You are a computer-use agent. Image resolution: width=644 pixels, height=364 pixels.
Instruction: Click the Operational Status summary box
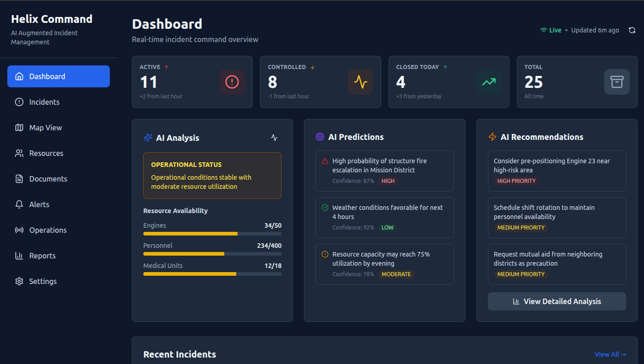(212, 176)
